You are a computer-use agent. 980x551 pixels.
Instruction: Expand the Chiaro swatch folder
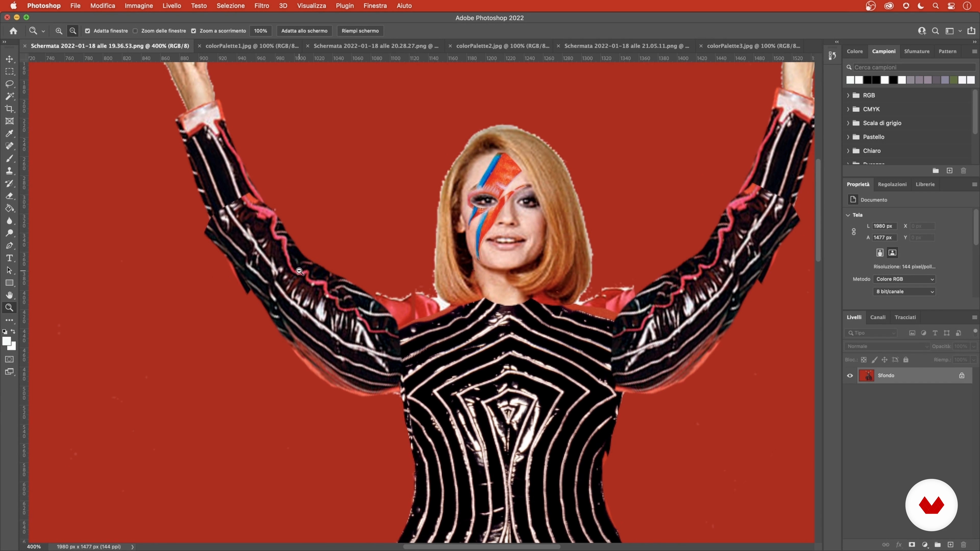[848, 151]
